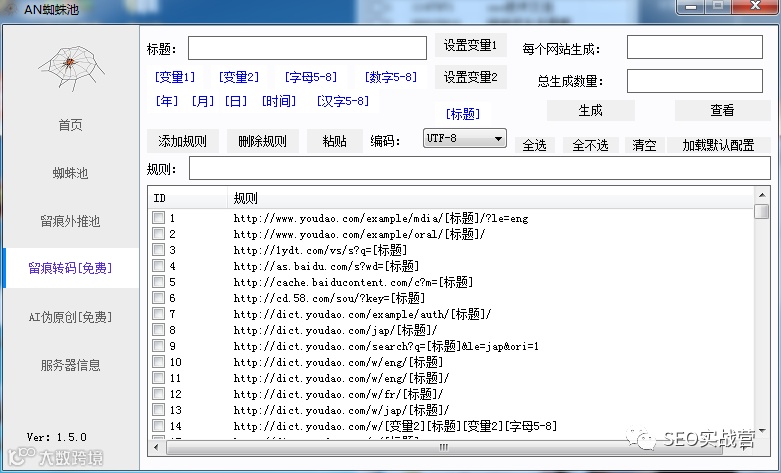Check the checkbox for rule 14
This screenshot has height=473, width=781.
tap(158, 425)
